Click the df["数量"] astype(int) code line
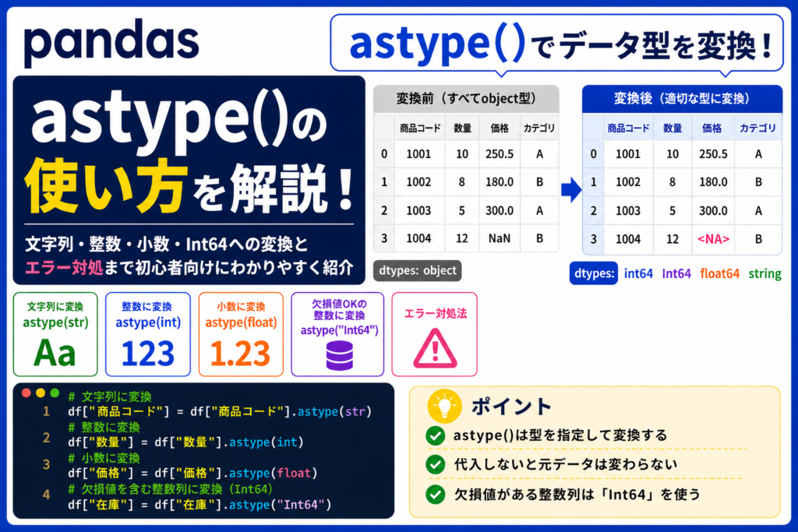 185,442
